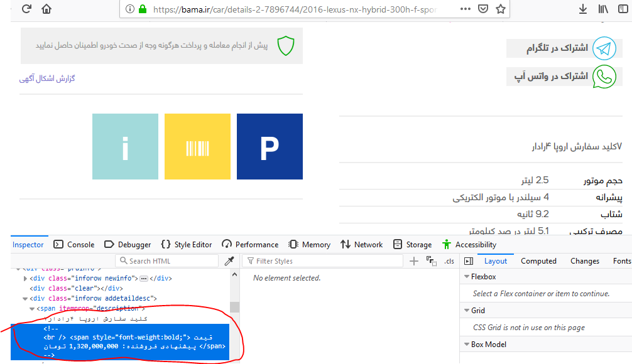Click the 9.2 ثانیه value
This screenshot has width=632, height=364.
click(533, 214)
